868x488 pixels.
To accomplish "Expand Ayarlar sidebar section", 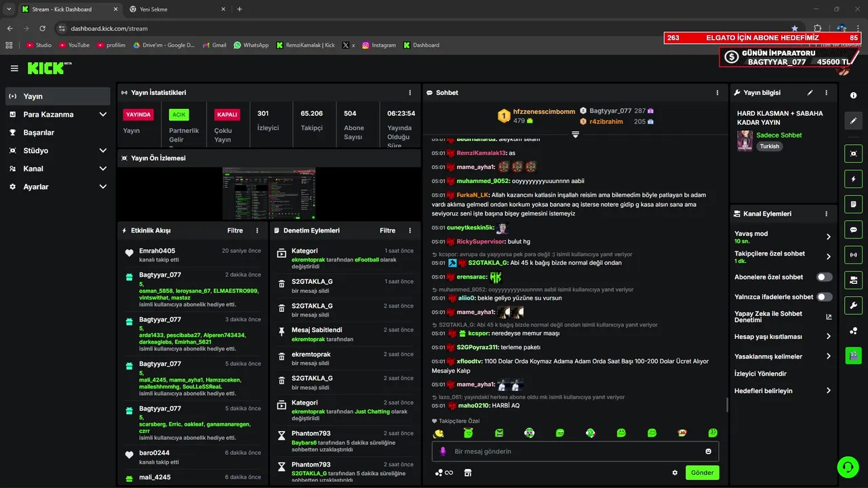I will 103,186.
